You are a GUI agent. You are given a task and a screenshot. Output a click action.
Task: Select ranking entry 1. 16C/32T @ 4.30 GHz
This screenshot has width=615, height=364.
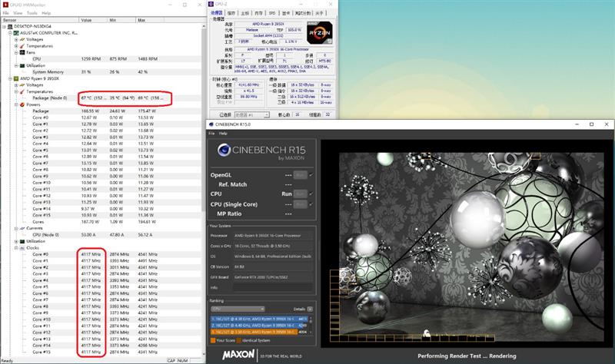(x=259, y=319)
